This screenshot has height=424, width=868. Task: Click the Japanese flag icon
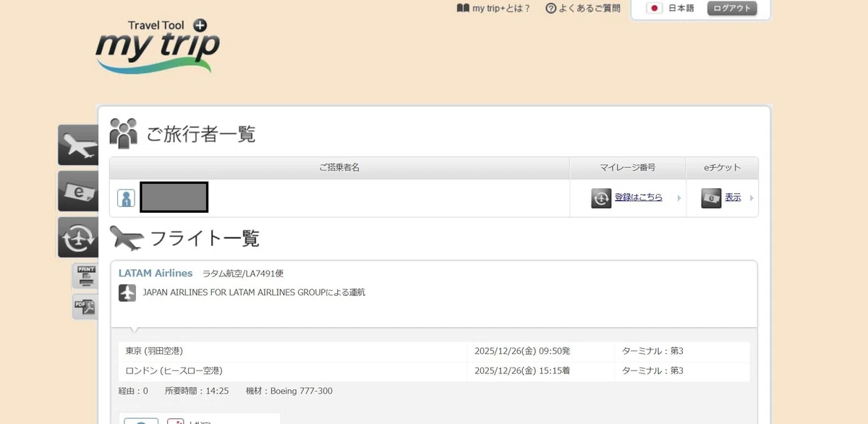655,9
